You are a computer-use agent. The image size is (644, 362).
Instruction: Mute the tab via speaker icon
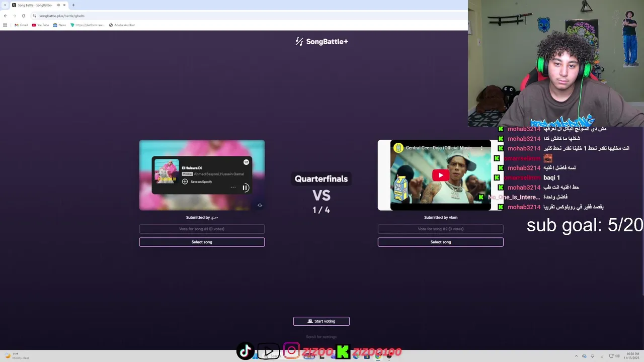tap(58, 5)
